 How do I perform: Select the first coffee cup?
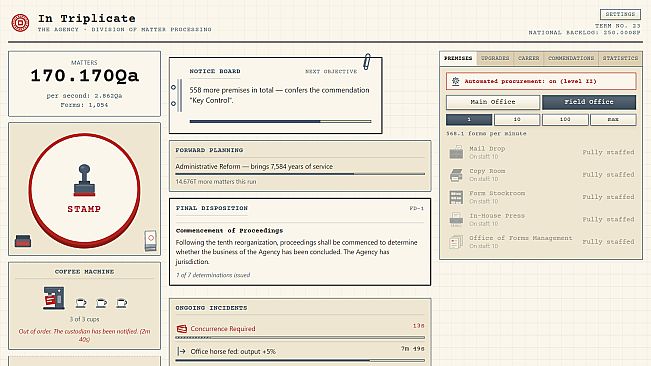pyautogui.click(x=81, y=303)
